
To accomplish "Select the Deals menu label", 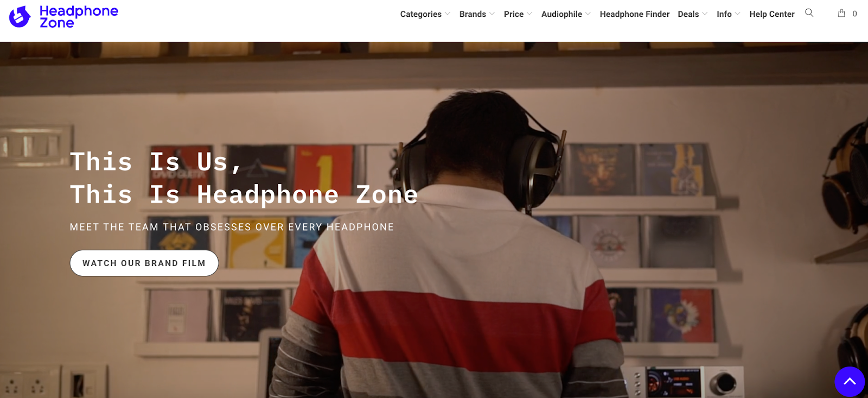I will click(688, 14).
